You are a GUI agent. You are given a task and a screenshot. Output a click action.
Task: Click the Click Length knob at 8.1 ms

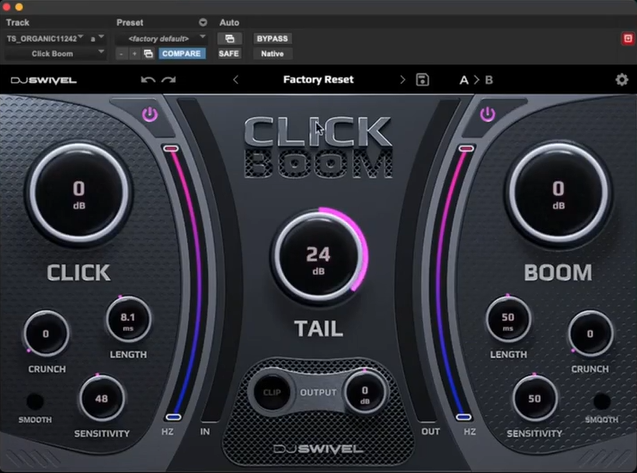point(128,320)
